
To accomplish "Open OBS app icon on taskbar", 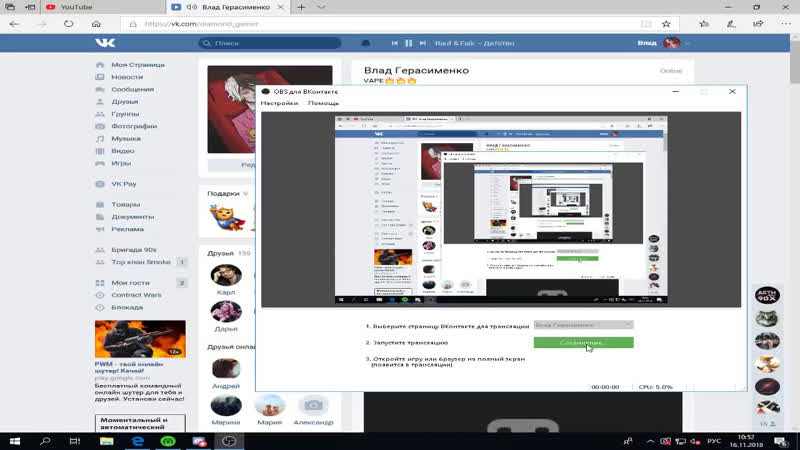I will coord(229,441).
